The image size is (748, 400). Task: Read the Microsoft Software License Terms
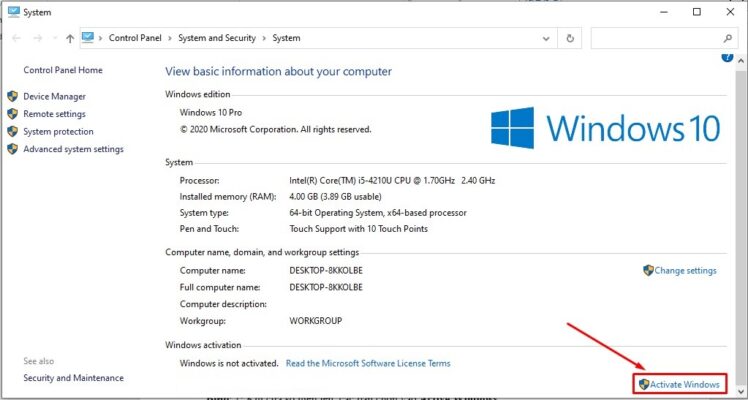tap(368, 363)
